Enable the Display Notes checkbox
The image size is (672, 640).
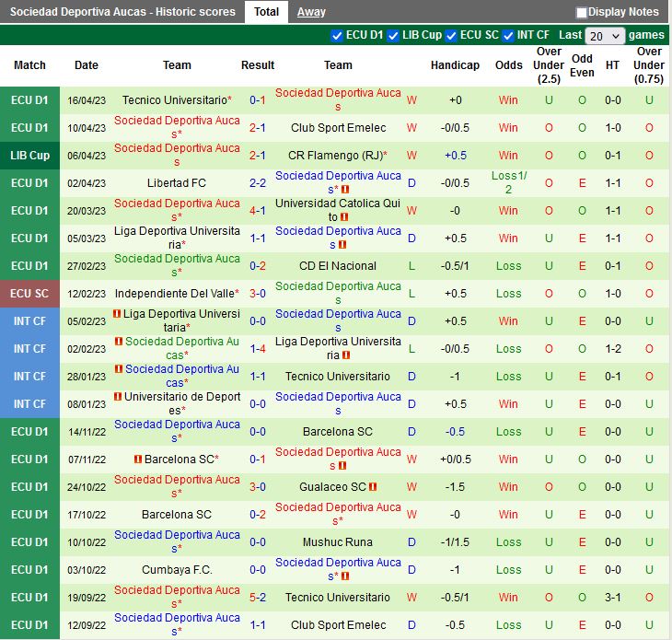(x=582, y=13)
